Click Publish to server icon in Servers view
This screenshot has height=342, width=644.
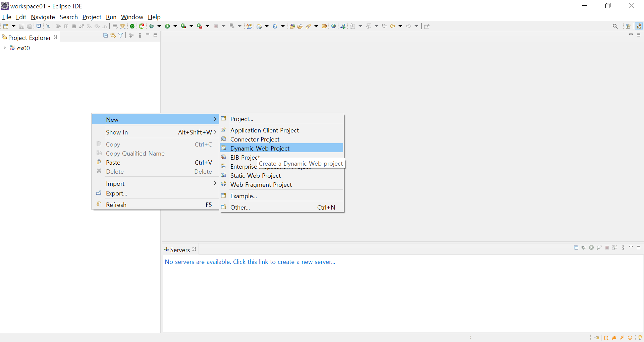pyautogui.click(x=615, y=247)
